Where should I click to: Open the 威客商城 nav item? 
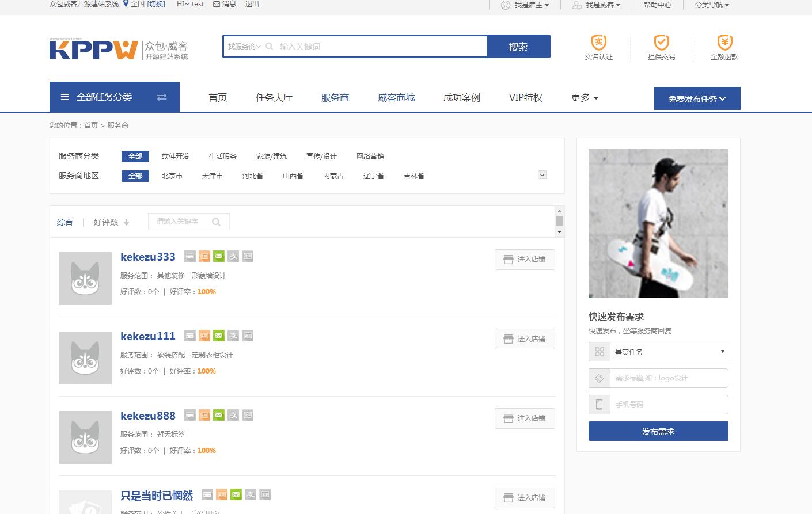[396, 98]
